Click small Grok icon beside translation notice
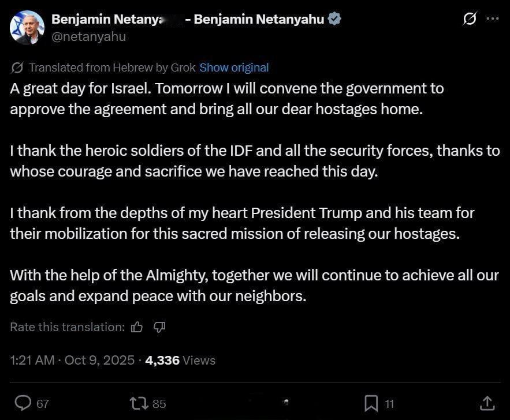The width and height of the screenshot is (510, 420). (17, 67)
